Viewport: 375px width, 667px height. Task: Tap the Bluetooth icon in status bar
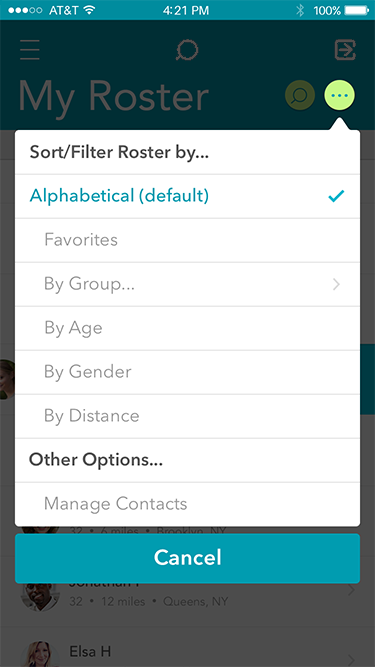(300, 10)
